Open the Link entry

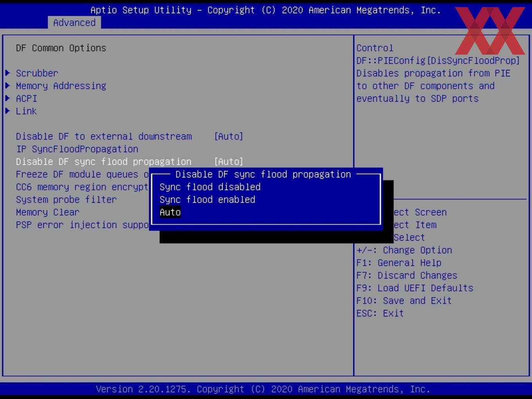click(26, 111)
